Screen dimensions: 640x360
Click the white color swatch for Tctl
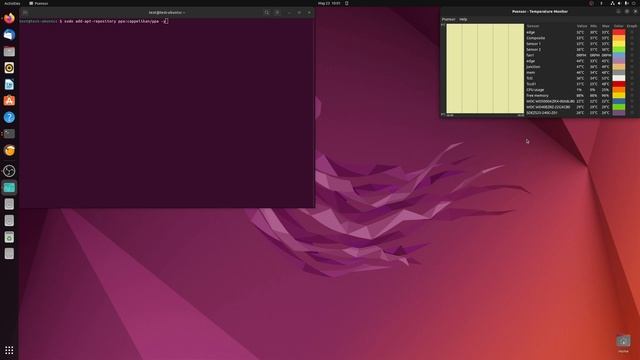tap(619, 78)
